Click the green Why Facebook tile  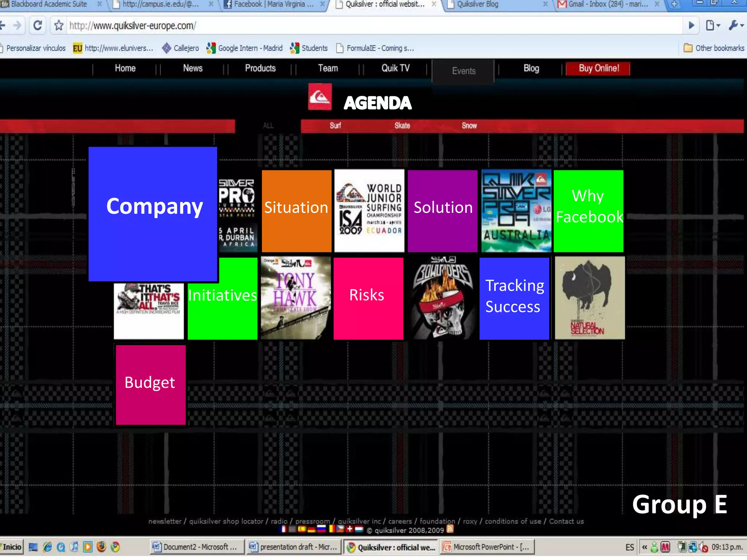pyautogui.click(x=588, y=211)
